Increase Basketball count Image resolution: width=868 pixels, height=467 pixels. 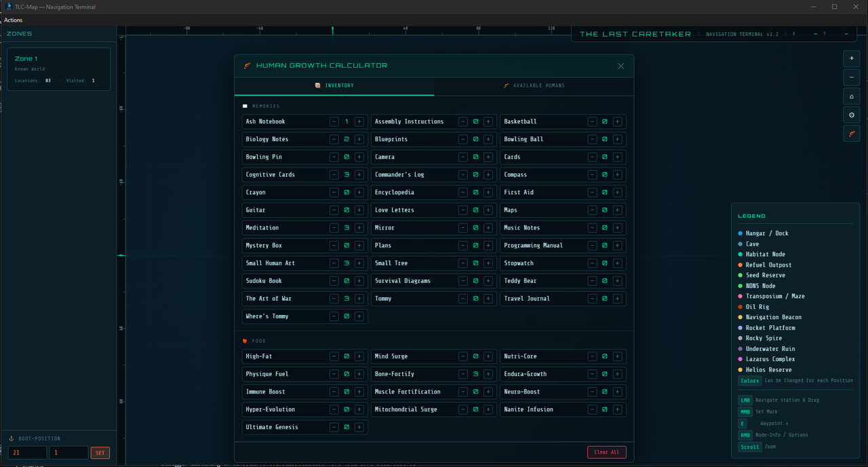617,122
